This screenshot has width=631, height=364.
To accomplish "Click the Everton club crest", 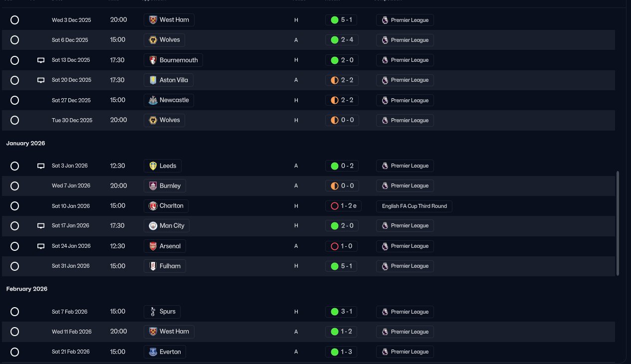I will point(153,352).
